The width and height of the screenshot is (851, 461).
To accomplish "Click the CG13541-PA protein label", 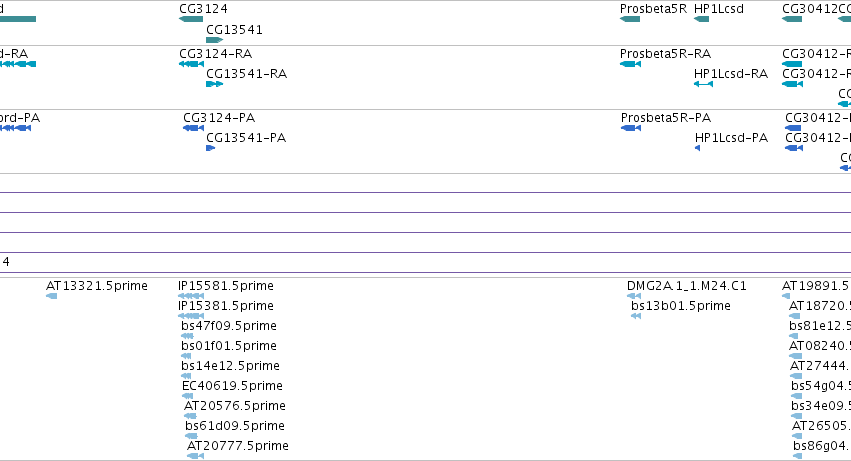I will tap(246, 138).
